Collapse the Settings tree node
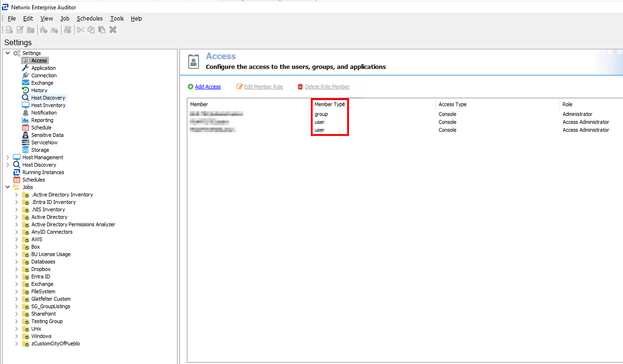Image resolution: width=623 pixels, height=364 pixels. pyautogui.click(x=7, y=53)
